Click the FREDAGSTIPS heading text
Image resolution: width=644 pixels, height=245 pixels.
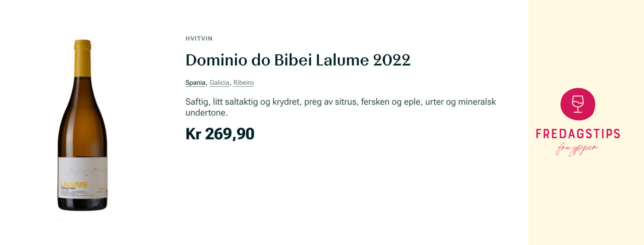click(578, 134)
